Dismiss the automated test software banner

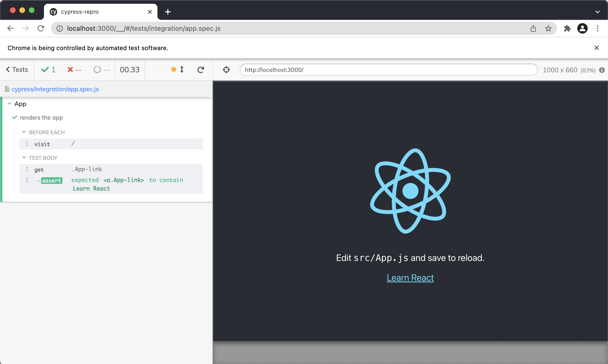tap(596, 48)
